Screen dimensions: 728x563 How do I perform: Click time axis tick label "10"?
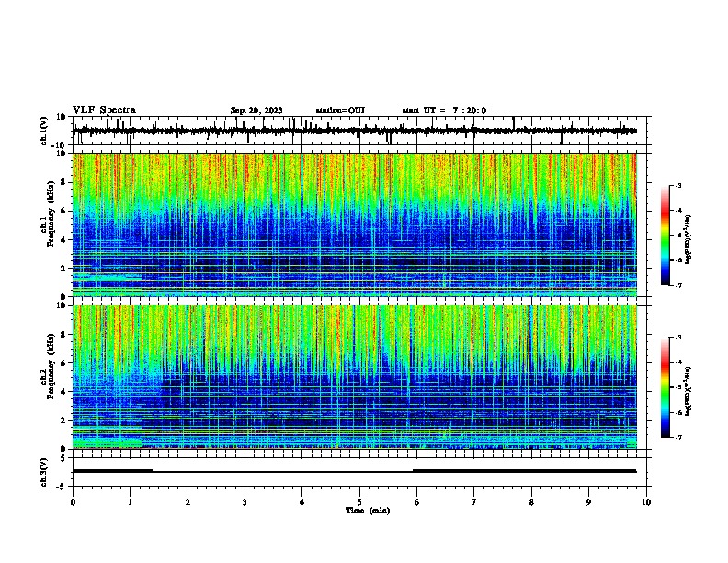[646, 502]
